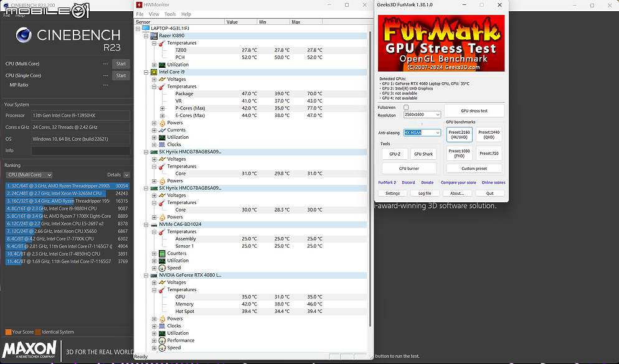Toggle the FurMark Fullscreen checkbox
The width and height of the screenshot is (619, 364).
click(406, 107)
